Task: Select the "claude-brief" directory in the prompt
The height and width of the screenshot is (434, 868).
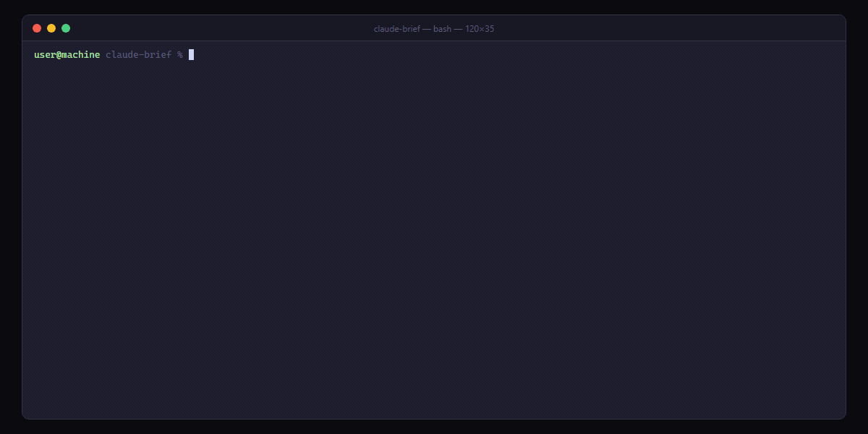Action: coord(138,55)
